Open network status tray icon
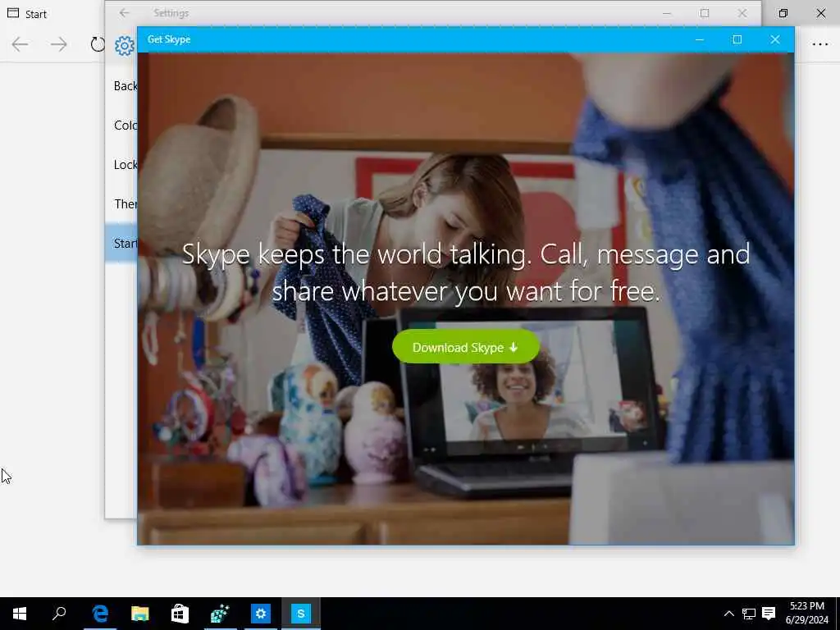The height and width of the screenshot is (630, 840). click(x=748, y=614)
